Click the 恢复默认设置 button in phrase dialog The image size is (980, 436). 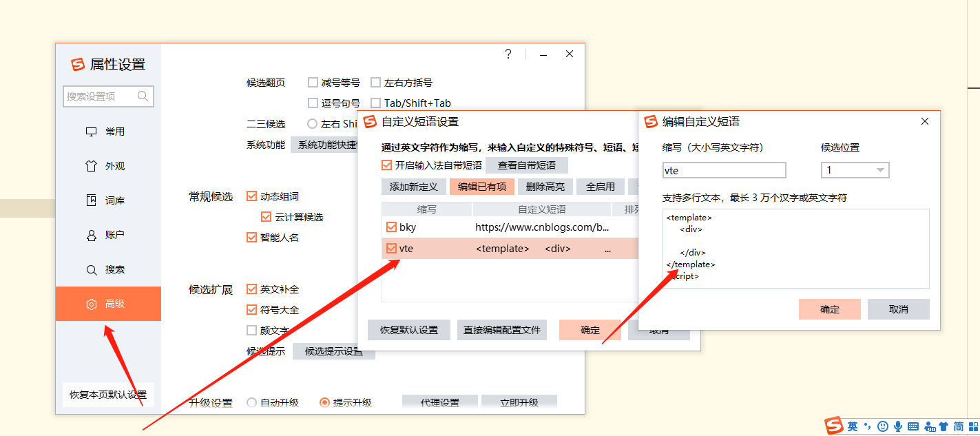(x=409, y=330)
